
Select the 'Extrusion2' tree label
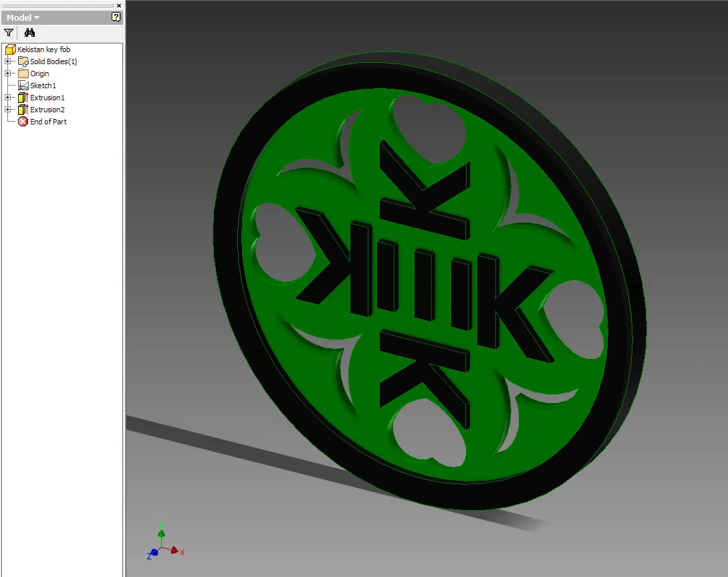(x=47, y=110)
